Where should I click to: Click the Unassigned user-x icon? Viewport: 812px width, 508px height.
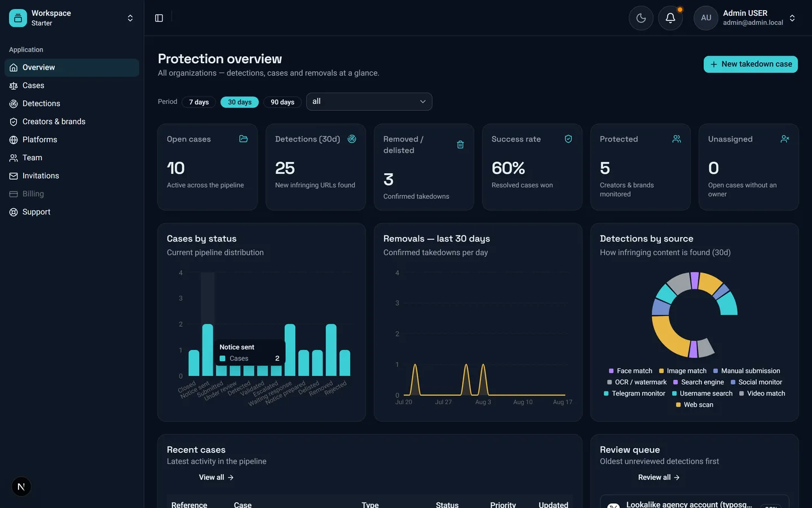tap(785, 139)
